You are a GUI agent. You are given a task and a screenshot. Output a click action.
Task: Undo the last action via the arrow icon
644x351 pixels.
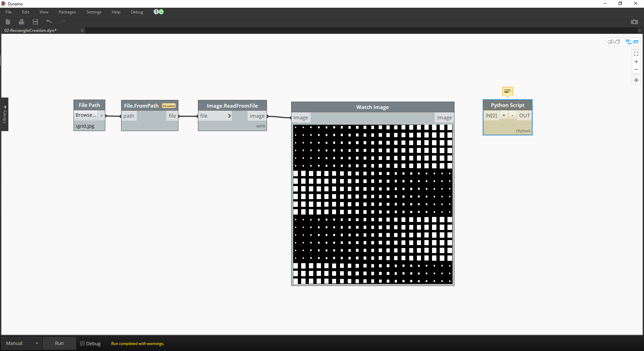49,22
